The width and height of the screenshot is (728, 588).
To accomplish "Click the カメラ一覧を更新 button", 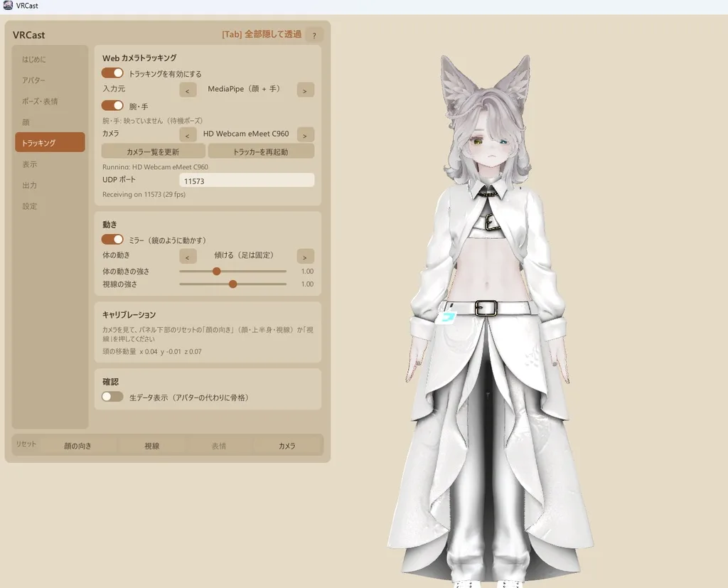I will (x=154, y=151).
